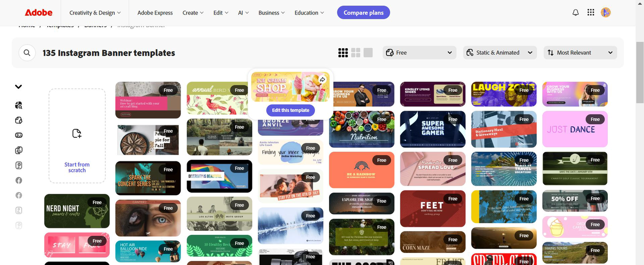Select the sticker-edit sidebar icon
The image size is (644, 265).
(19, 120)
